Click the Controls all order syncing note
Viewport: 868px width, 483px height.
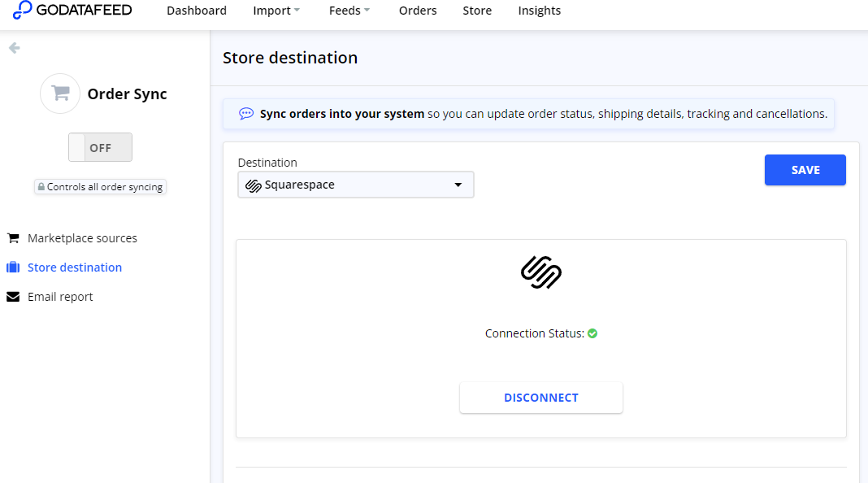coord(100,187)
